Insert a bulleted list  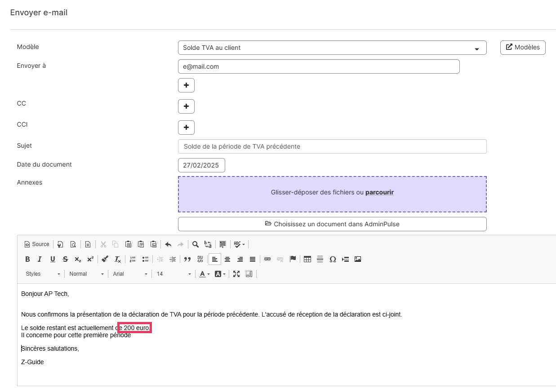(x=145, y=259)
